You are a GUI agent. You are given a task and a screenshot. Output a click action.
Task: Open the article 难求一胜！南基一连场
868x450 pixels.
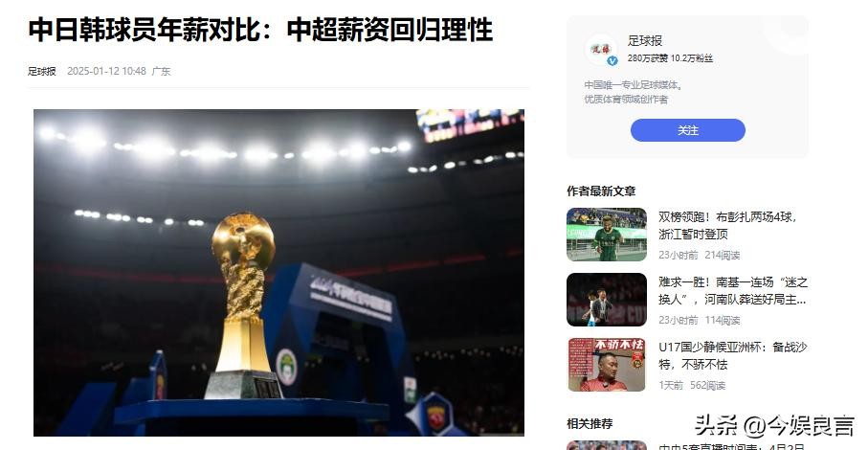733,291
